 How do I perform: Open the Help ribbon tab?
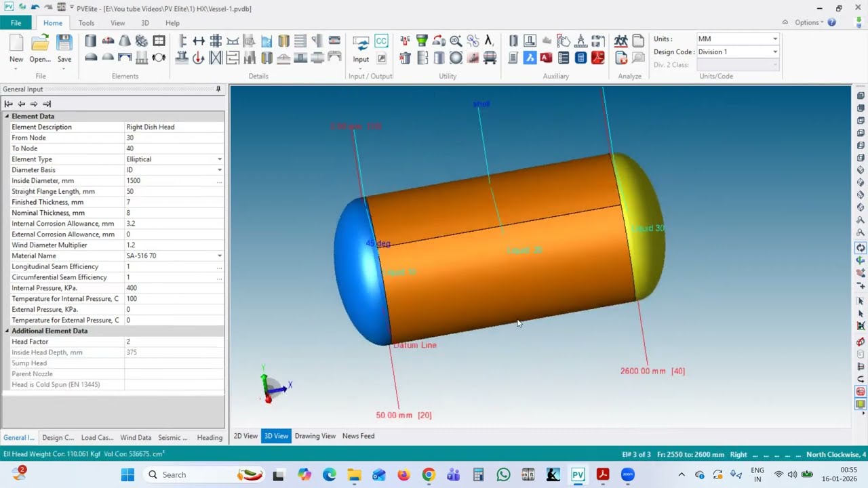tap(172, 23)
